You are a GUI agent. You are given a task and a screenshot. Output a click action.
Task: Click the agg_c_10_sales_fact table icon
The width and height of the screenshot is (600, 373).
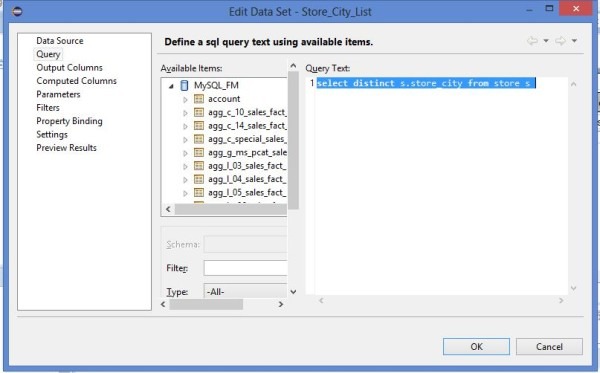[199, 112]
